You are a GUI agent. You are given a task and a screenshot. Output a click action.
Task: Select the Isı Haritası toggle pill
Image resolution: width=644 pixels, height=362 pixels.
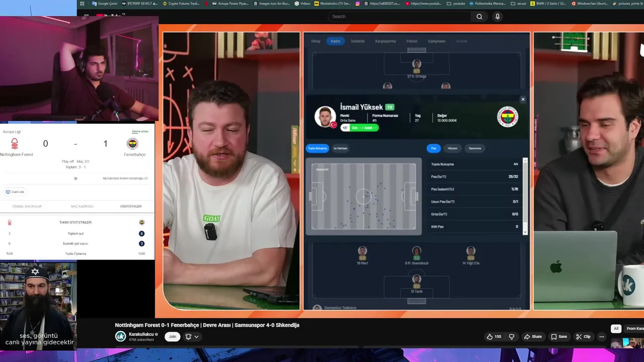click(341, 148)
